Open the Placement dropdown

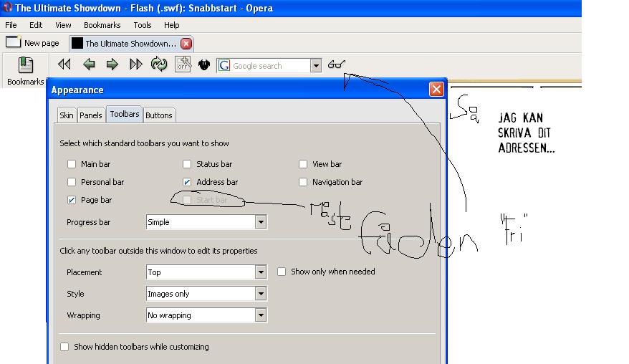[x=206, y=272]
